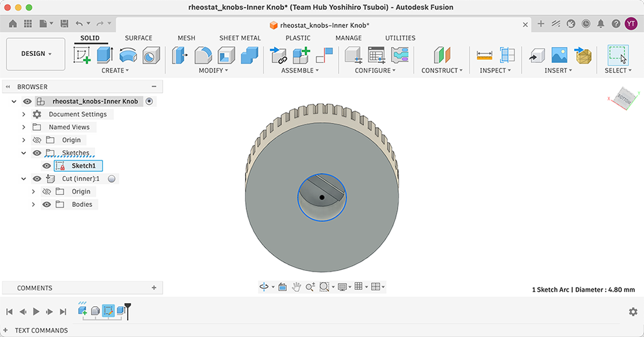Select the Pan hand tool
644x337 pixels.
296,287
